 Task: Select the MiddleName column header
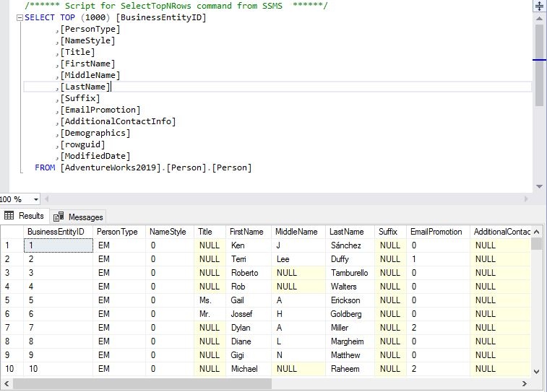298,232
